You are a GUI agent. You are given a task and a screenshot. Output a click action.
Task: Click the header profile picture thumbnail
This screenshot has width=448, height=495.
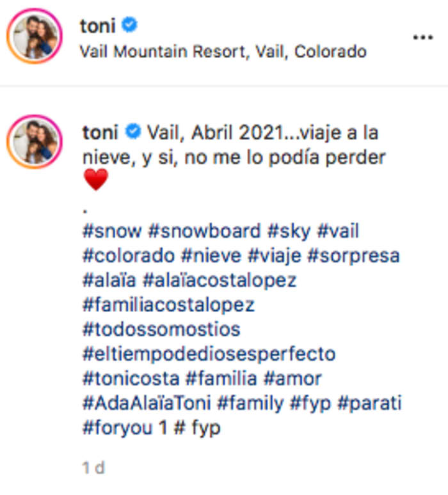tap(34, 36)
